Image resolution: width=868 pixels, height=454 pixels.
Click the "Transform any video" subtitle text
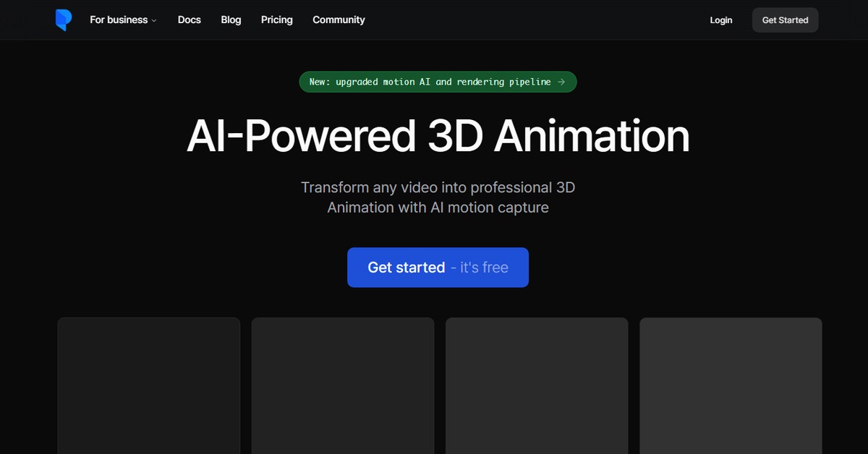click(438, 187)
